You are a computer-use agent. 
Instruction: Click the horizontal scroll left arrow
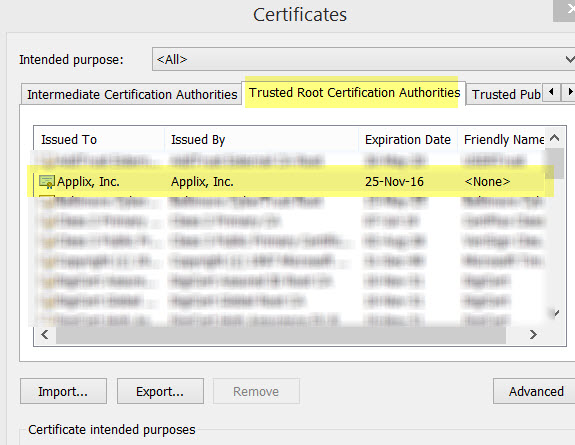pos(45,335)
